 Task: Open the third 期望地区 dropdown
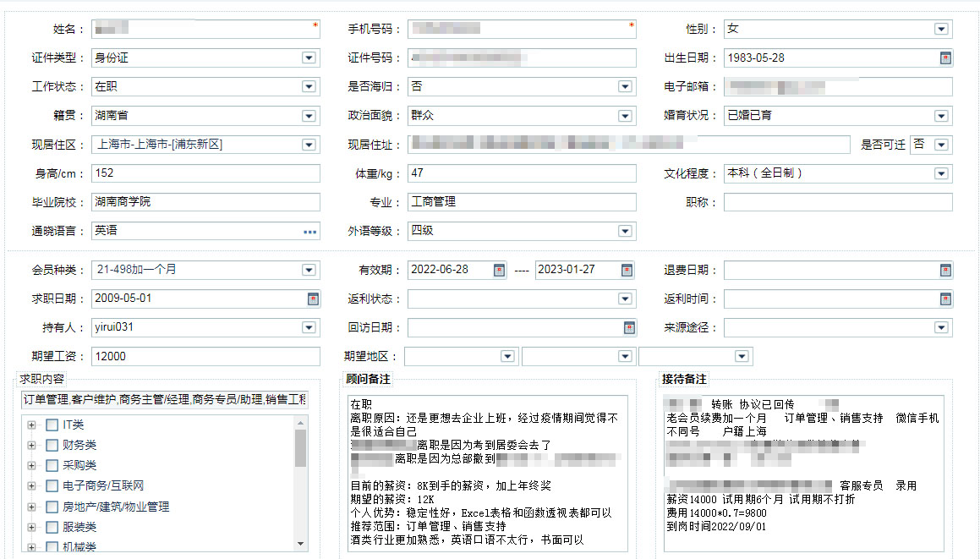tap(742, 356)
